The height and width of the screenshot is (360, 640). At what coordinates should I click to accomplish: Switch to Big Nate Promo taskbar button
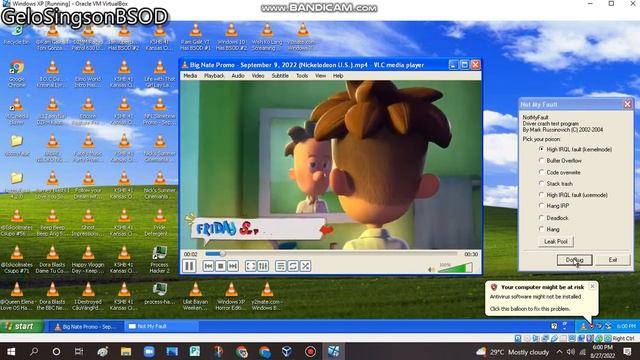click(x=85, y=327)
